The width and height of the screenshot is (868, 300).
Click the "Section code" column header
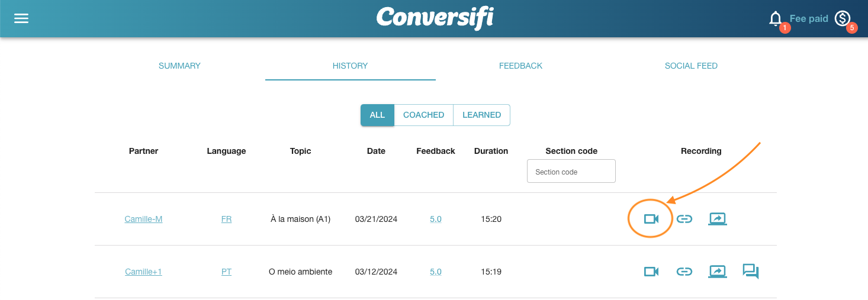(x=571, y=151)
